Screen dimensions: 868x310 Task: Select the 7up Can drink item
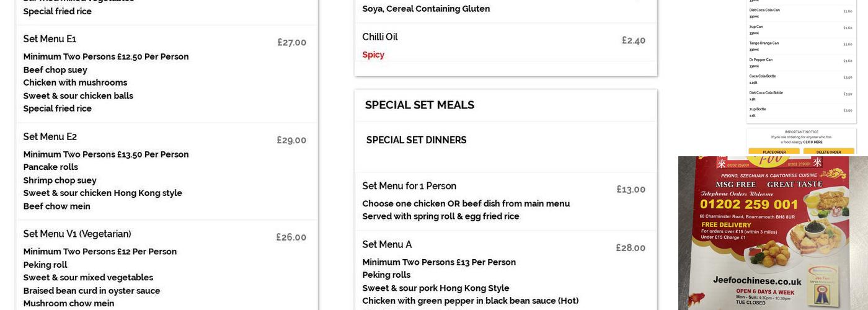point(756,27)
